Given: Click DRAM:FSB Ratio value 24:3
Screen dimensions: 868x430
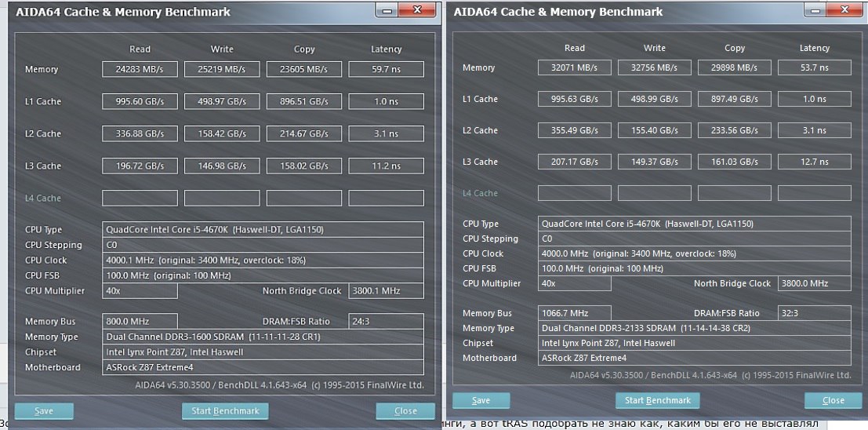Looking at the screenshot, I should (x=387, y=322).
